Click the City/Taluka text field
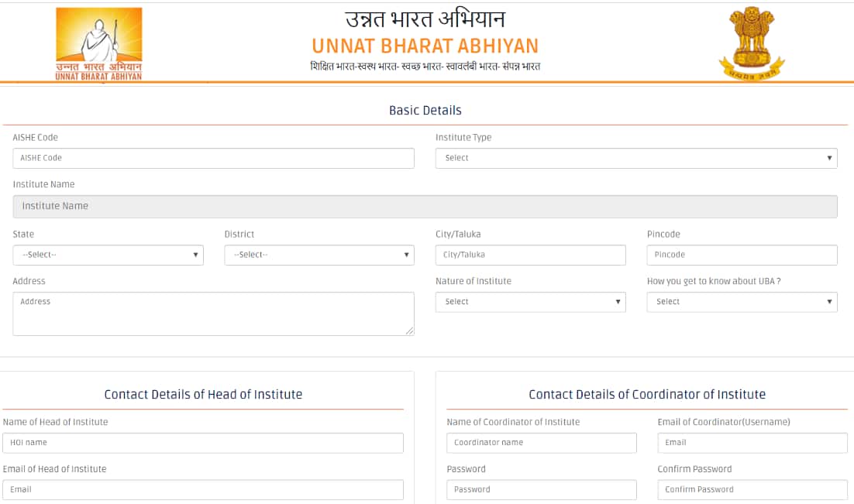Image resolution: width=854 pixels, height=504 pixels. pyautogui.click(x=531, y=255)
